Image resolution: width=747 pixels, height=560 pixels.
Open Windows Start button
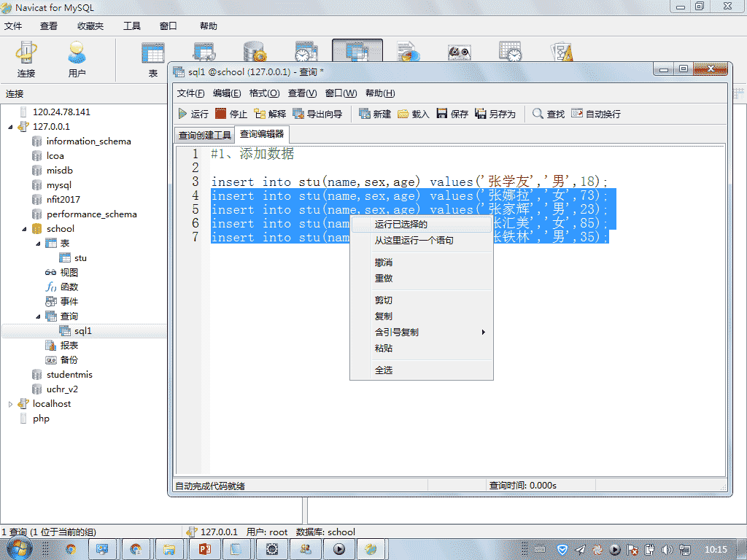(19, 549)
